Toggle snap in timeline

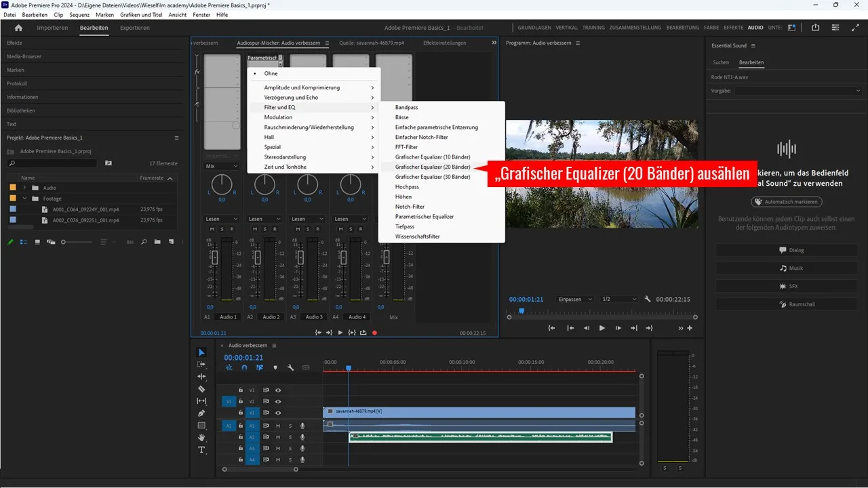245,367
